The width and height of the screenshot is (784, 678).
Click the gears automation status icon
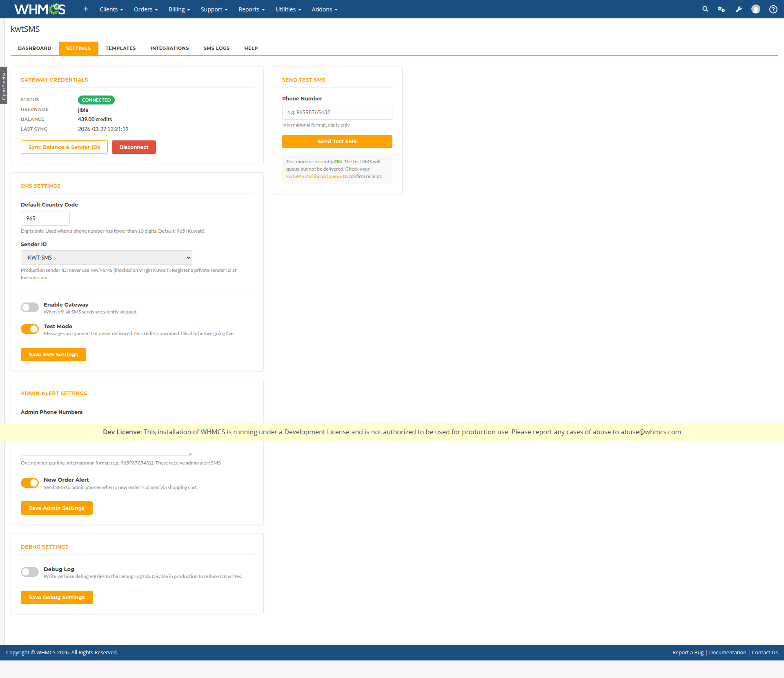[722, 9]
